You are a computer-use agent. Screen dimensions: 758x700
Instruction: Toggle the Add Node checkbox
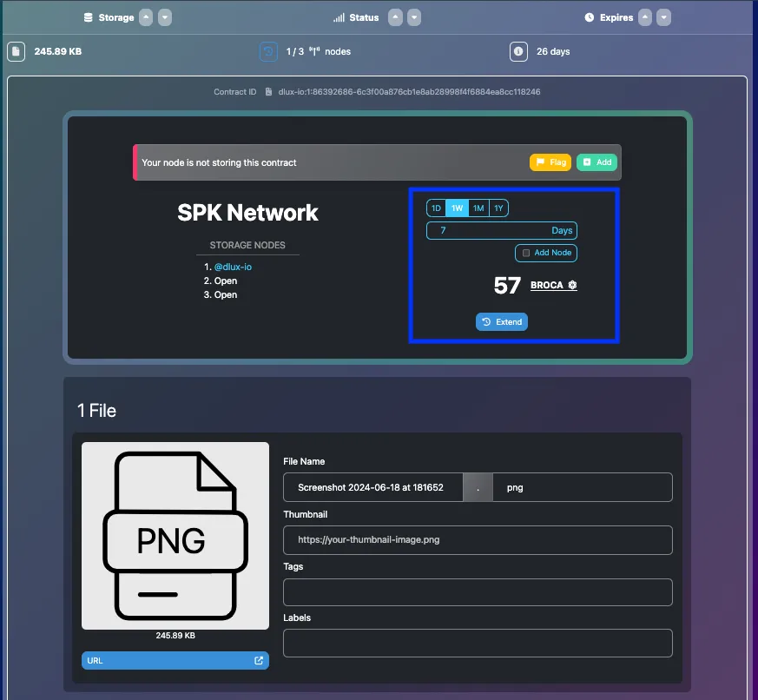click(526, 253)
